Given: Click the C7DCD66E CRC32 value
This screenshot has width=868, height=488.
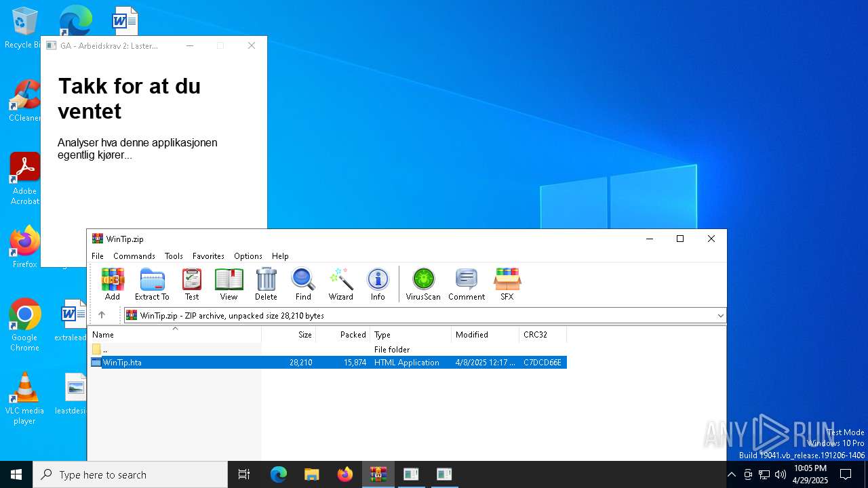Looking at the screenshot, I should tap(542, 363).
